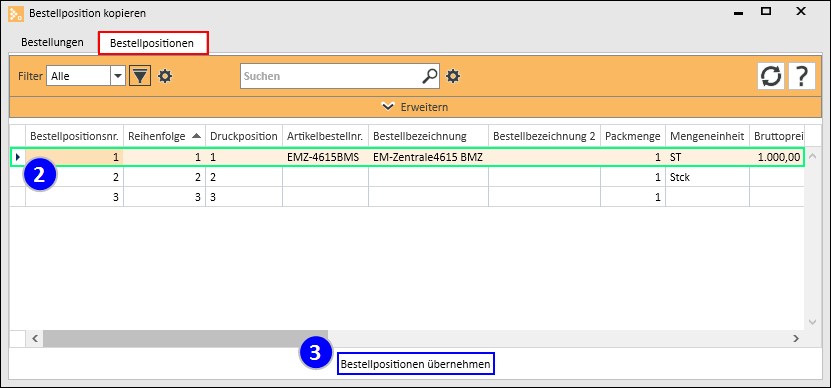
Task: Click the Stck unit cell
Action: [708, 177]
